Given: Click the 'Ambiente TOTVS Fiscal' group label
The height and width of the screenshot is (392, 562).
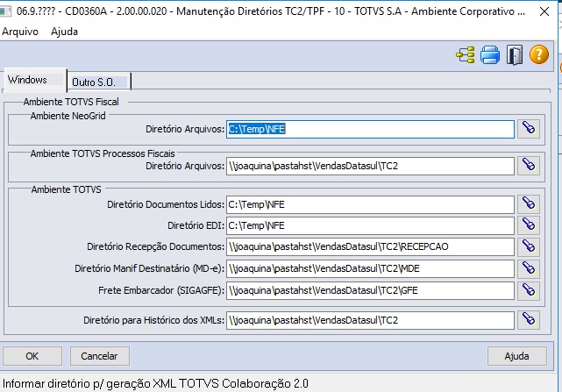Looking at the screenshot, I should point(71,102).
